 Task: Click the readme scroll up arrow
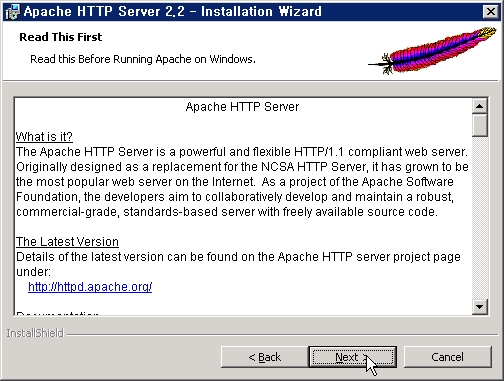click(480, 106)
